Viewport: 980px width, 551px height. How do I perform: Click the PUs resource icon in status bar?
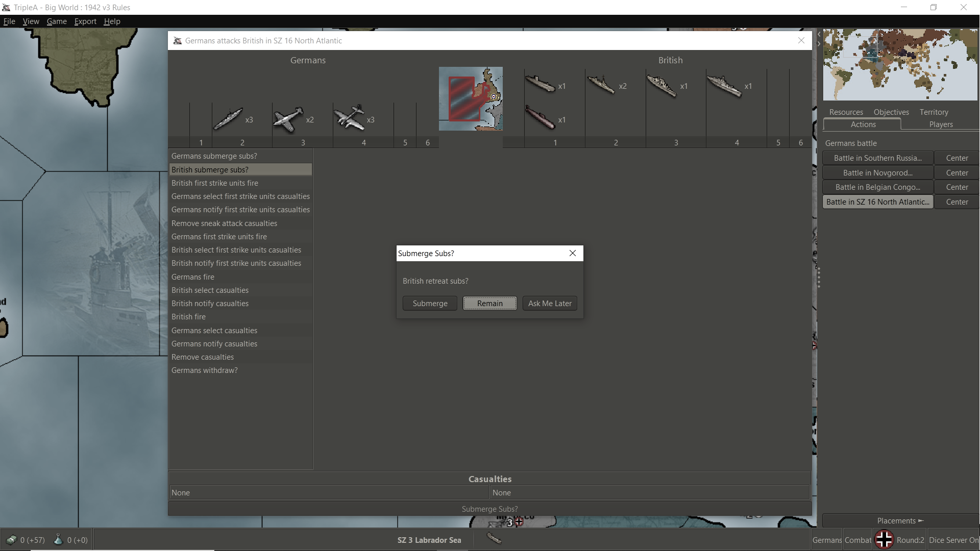(11, 540)
